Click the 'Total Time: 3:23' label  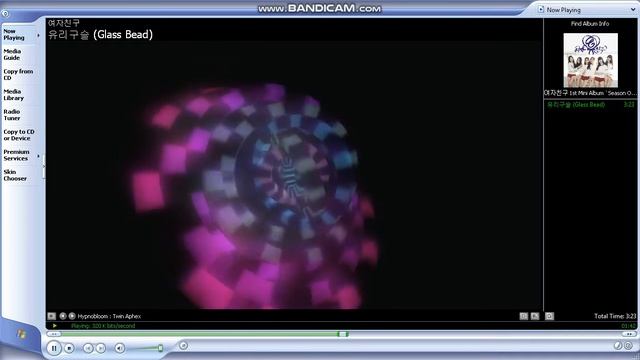[x=615, y=316]
